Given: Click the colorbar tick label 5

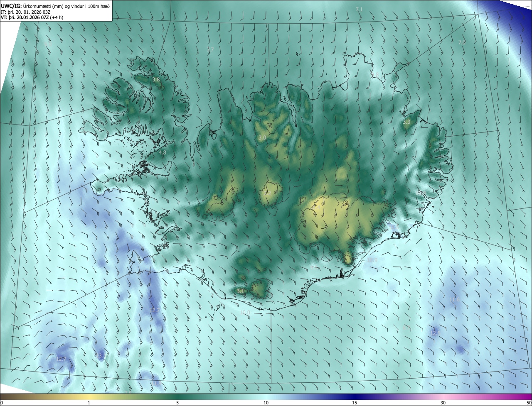Looking at the screenshot, I should [177, 403].
